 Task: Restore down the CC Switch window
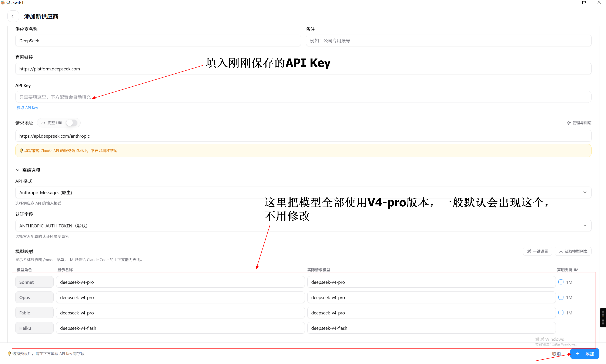[584, 3]
